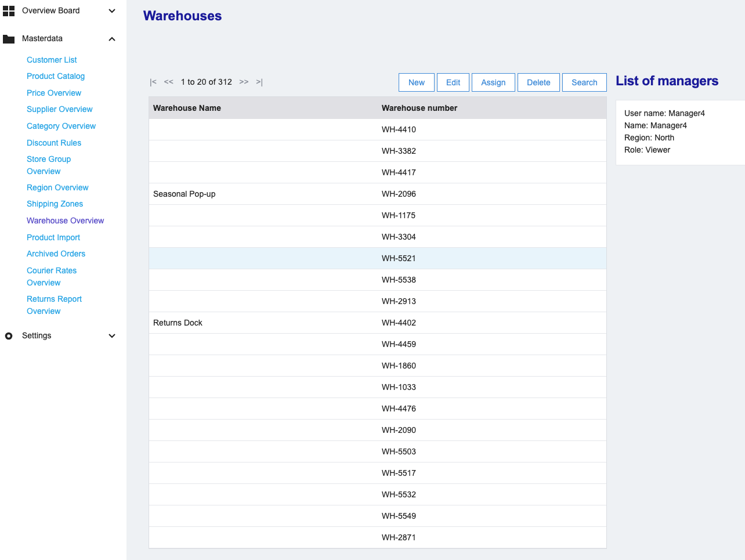Jump to last page of warehouses

pos(259,82)
